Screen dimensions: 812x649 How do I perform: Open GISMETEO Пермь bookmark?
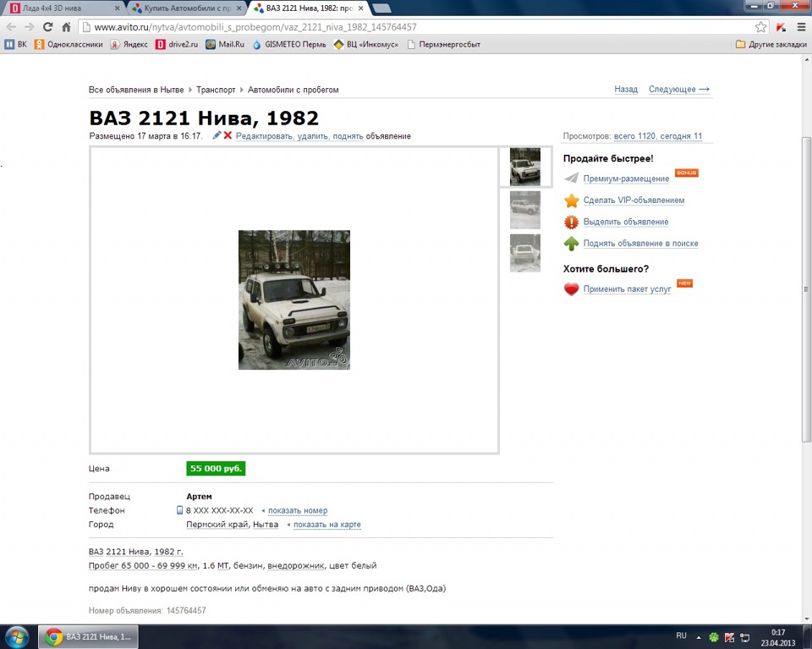[x=289, y=45]
